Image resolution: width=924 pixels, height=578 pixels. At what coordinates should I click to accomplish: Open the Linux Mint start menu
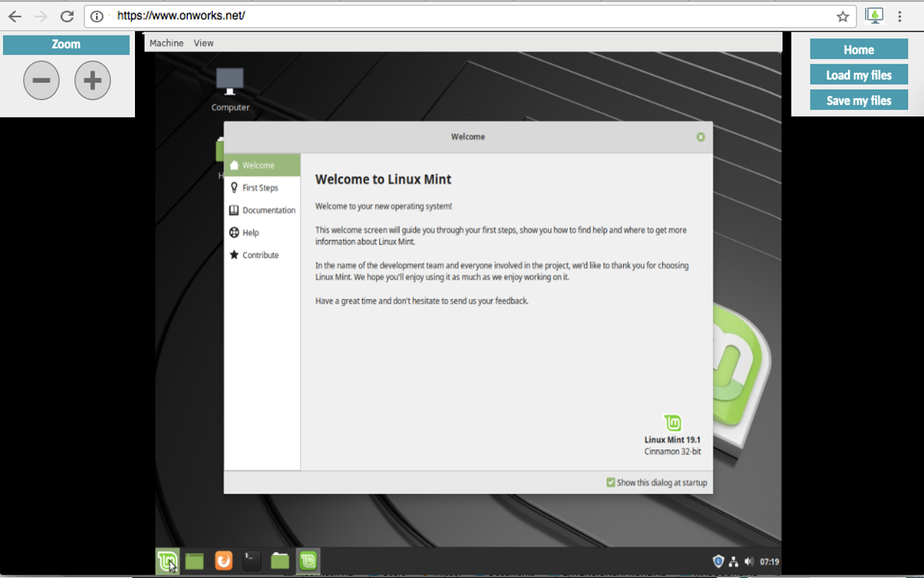(167, 561)
